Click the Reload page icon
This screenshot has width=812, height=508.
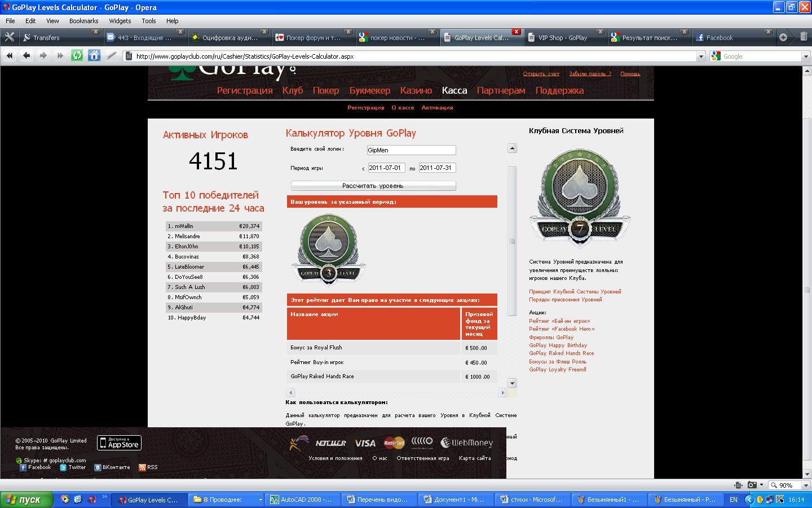tap(77, 55)
